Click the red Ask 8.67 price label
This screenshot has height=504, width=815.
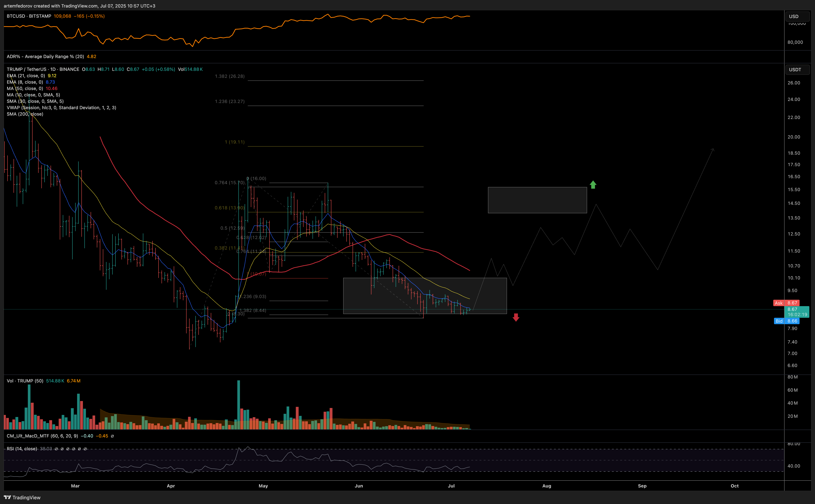[786, 303]
